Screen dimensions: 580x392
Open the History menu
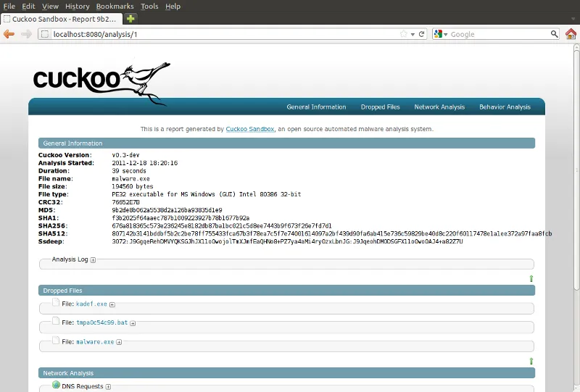pos(78,7)
